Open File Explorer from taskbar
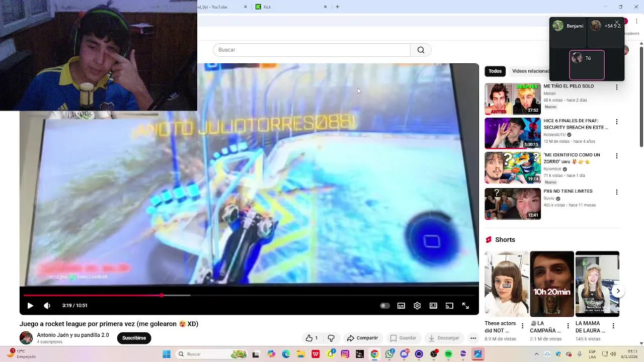 301,354
